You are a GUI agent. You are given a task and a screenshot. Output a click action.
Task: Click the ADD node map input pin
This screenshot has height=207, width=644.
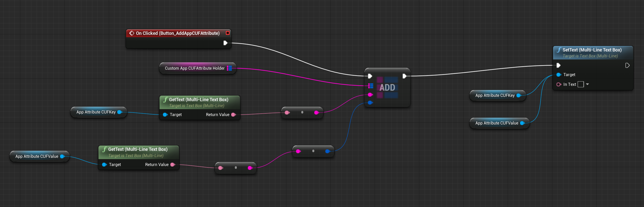pos(370,86)
